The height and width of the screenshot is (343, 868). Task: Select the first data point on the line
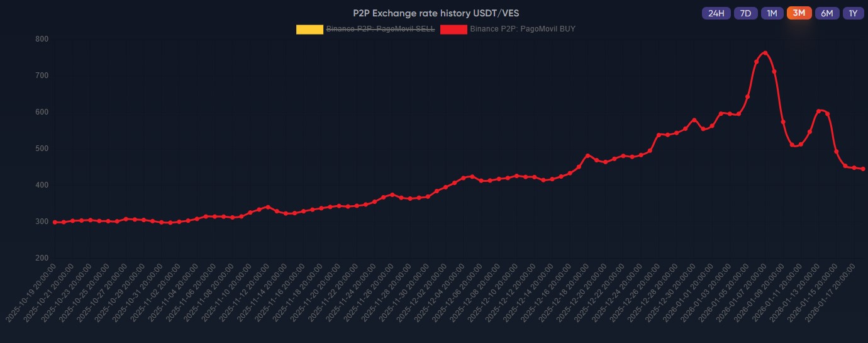[55, 222]
